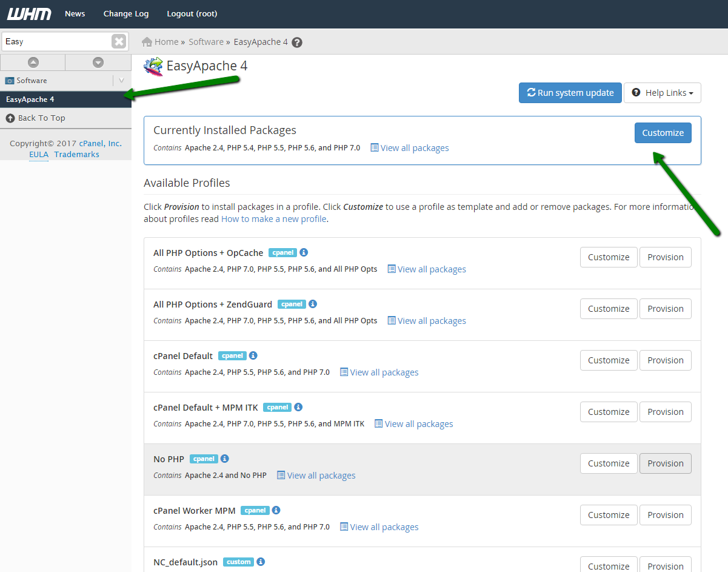Collapse the Software section in the sidebar

tap(121, 81)
